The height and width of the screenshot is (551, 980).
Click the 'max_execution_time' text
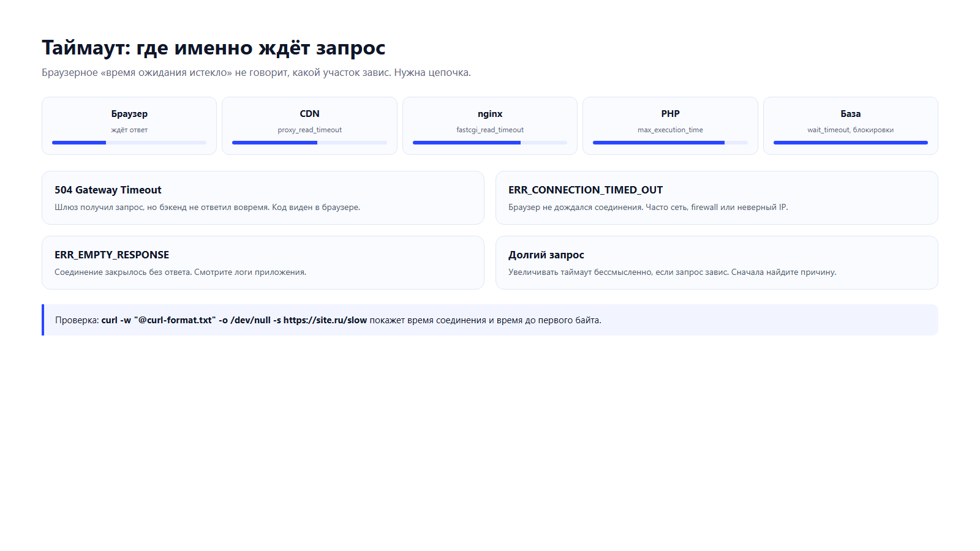click(670, 130)
